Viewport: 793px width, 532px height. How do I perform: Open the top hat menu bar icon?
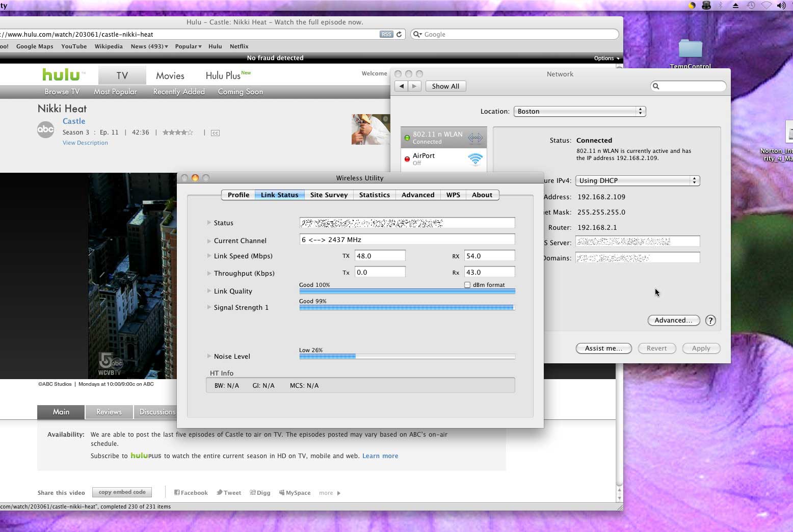pyautogui.click(x=706, y=6)
